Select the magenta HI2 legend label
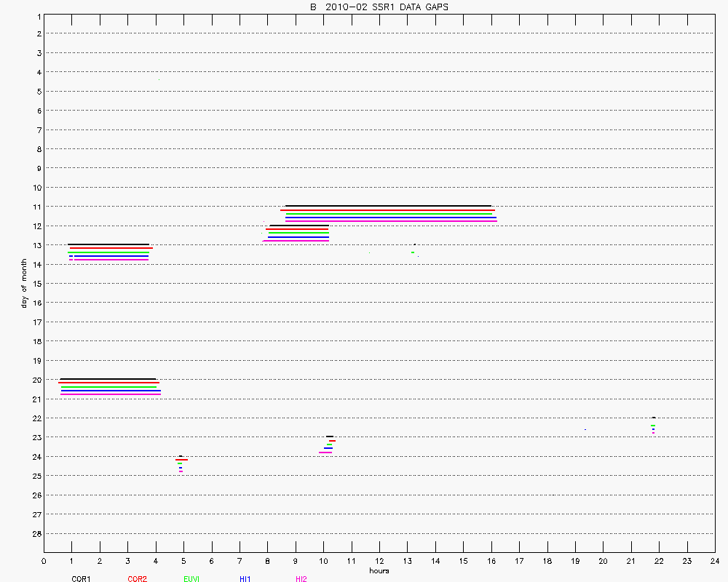This screenshot has width=728, height=582. coord(301,578)
